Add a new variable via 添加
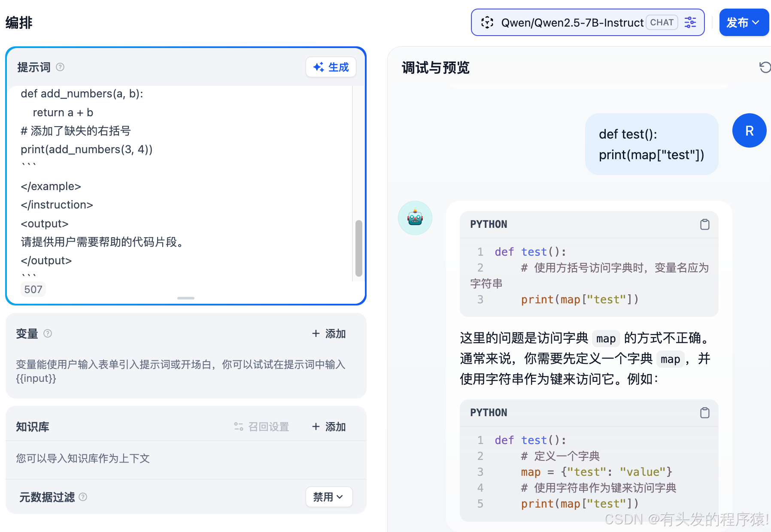Screen dimensions: 771x532 coord(329,333)
